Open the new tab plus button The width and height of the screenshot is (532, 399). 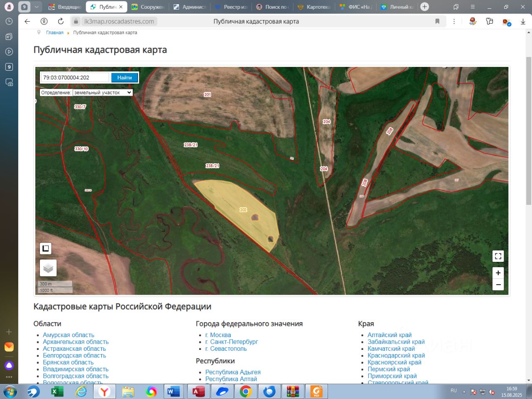pos(424,7)
